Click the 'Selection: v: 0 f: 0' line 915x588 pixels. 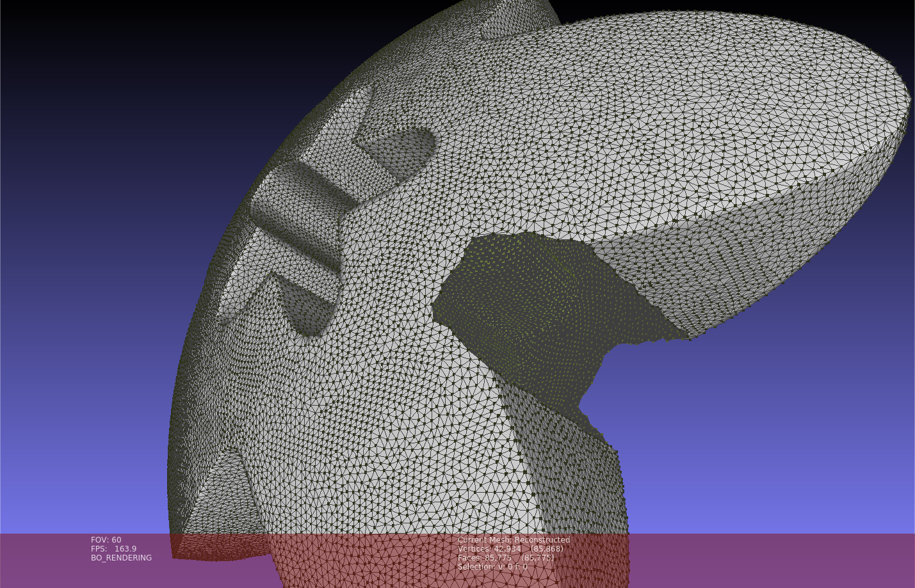click(492, 567)
